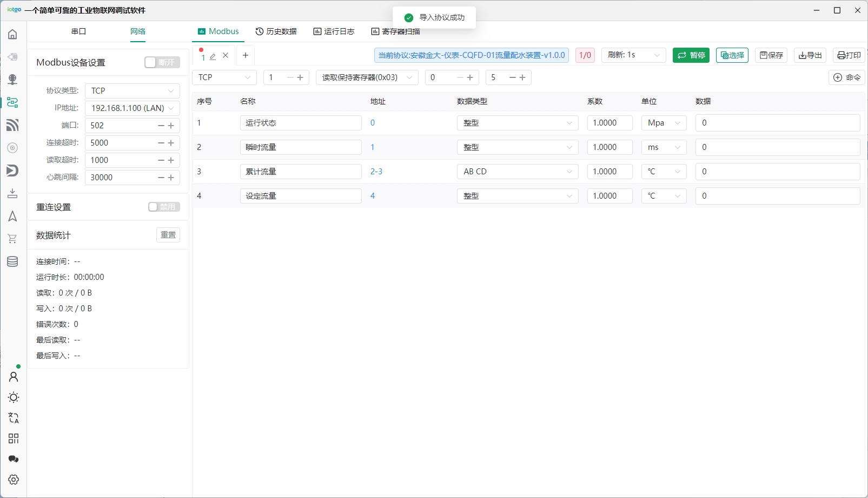868x498 pixels.
Task: Click the 打印 print button
Action: pos(849,55)
